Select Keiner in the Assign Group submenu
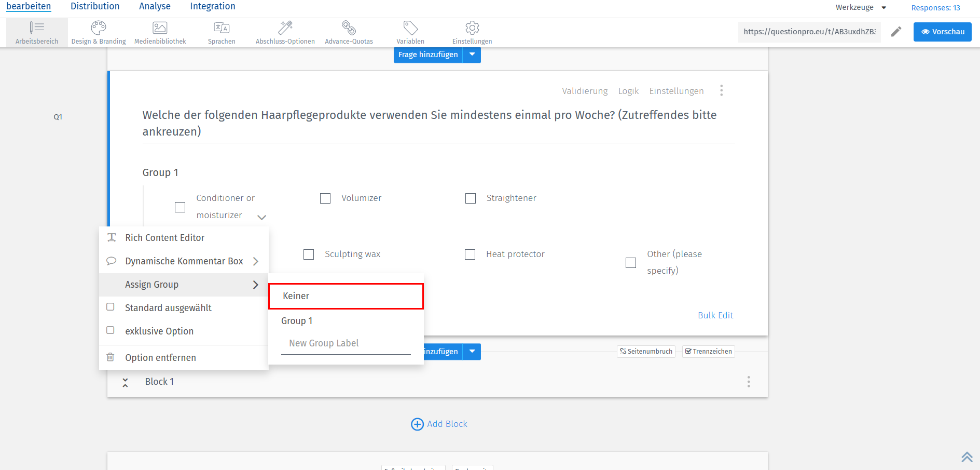The image size is (980, 470). click(x=346, y=296)
